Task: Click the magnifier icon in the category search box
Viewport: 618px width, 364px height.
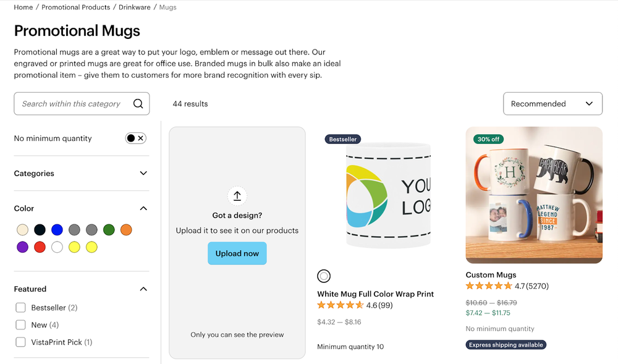Action: pos(138,103)
